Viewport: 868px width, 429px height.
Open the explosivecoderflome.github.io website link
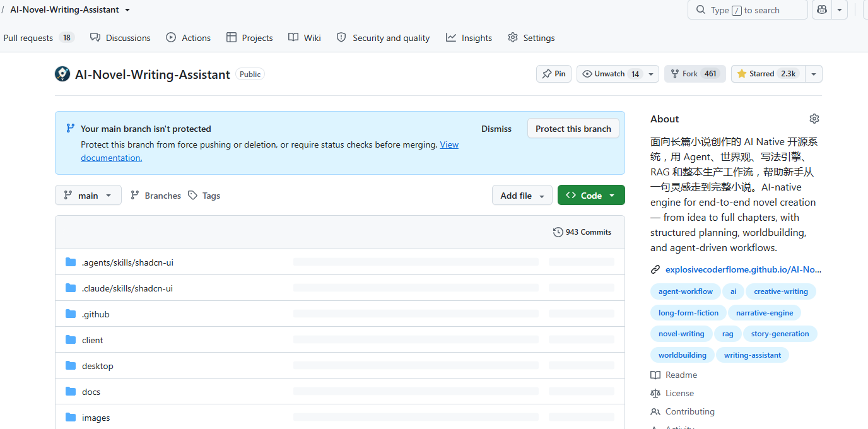(743, 269)
